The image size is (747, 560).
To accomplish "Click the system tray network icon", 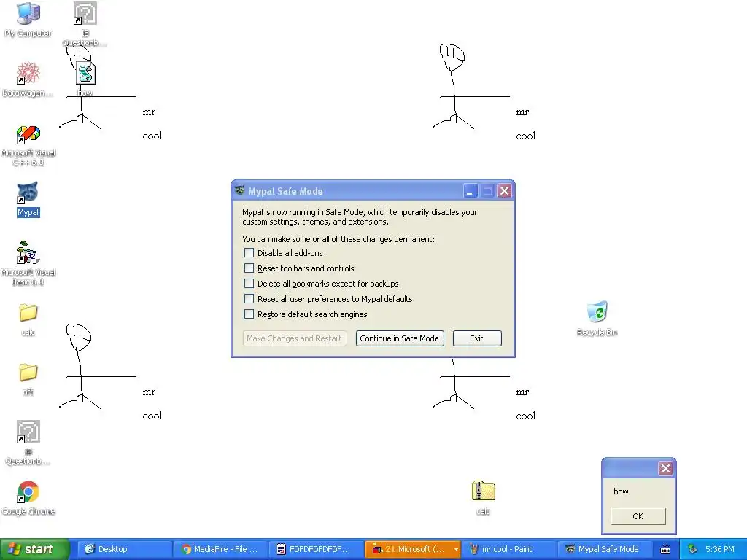I will pyautogui.click(x=692, y=549).
